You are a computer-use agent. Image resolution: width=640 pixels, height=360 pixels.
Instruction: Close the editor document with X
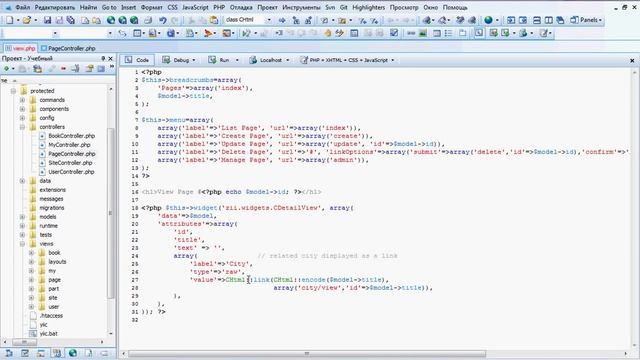click(632, 60)
